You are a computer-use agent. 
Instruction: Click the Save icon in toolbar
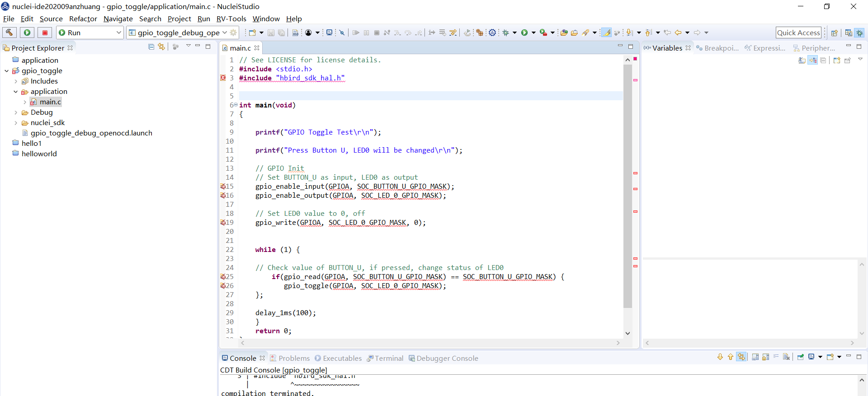271,33
